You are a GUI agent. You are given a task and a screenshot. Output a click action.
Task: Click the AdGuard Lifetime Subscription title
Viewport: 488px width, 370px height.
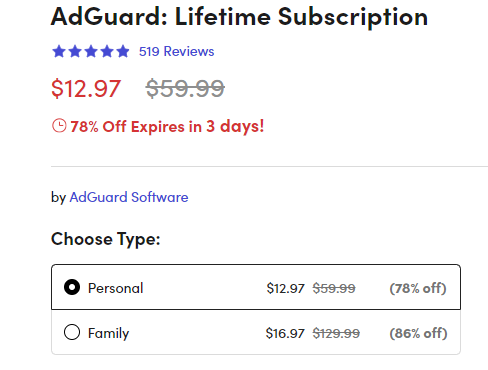tap(239, 17)
